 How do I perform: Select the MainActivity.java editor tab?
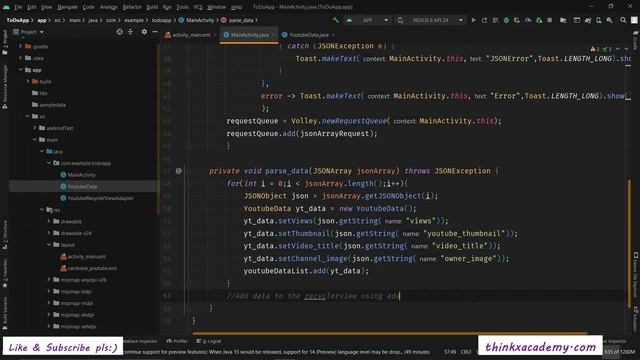(249, 35)
